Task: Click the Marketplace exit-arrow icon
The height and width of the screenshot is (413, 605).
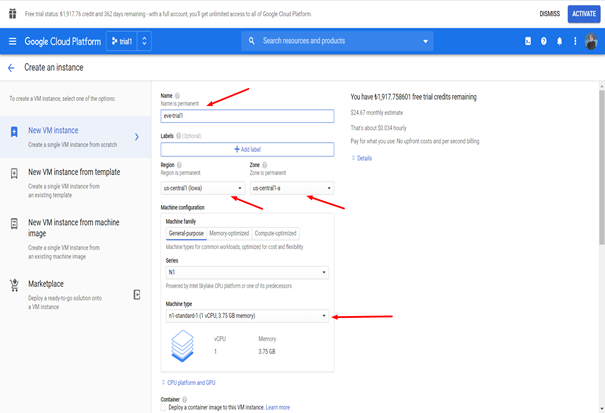Action: [x=137, y=295]
